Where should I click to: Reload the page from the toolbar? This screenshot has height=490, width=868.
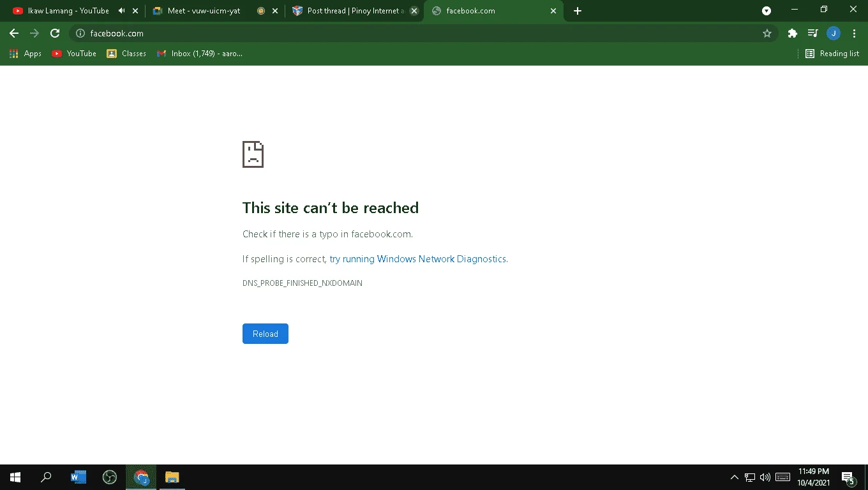click(x=55, y=33)
